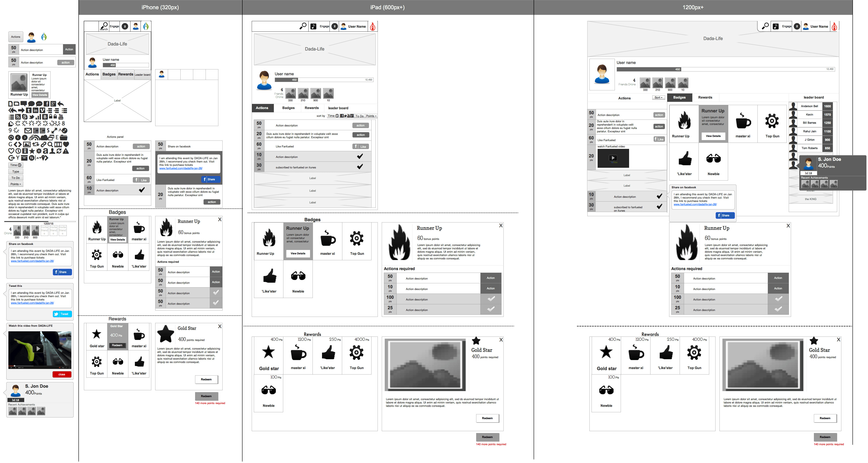Screen dimensions: 868x463
Task: Select the Google+ icon in the left icon library
Action: tap(53, 104)
